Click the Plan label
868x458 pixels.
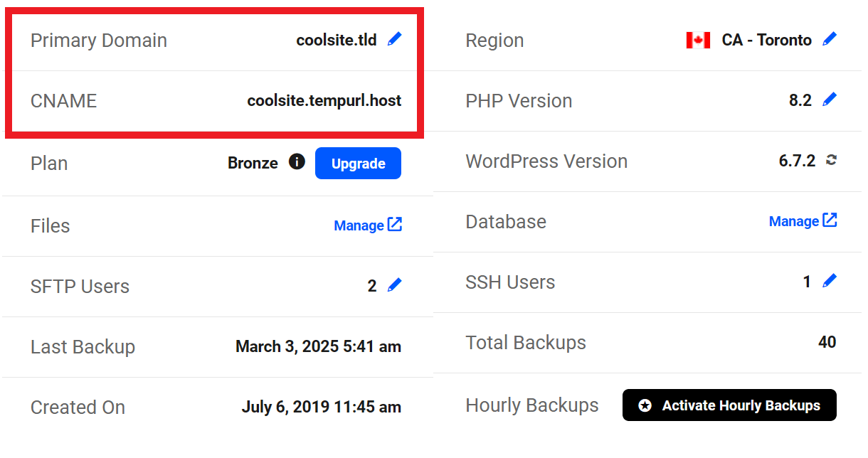(49, 164)
